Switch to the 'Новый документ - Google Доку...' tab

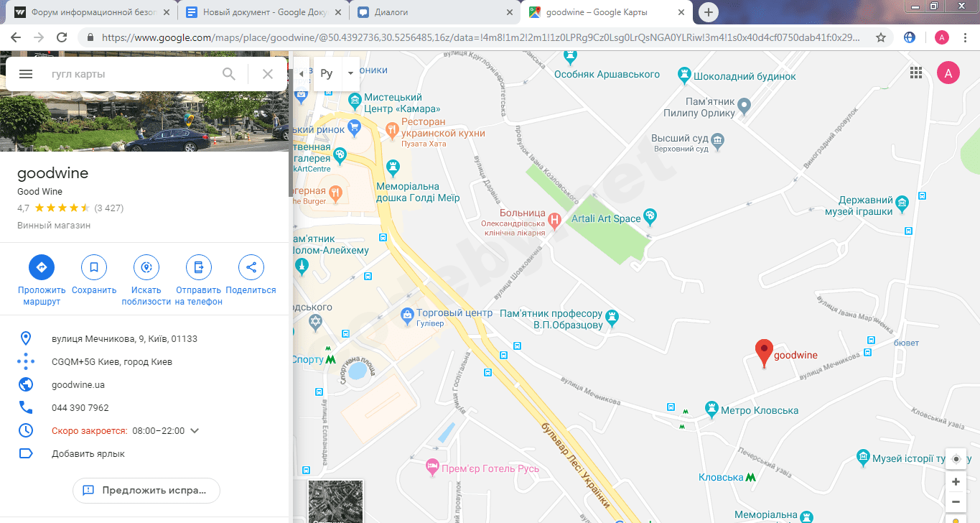262,12
